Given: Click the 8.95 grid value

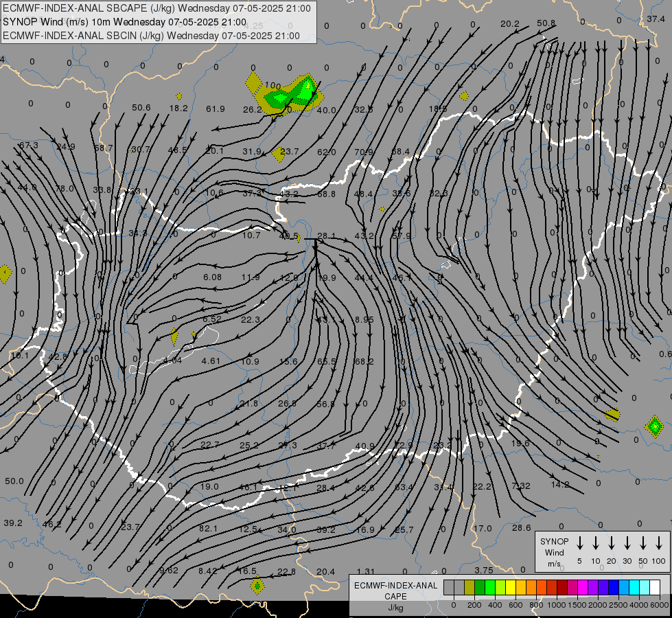Looking at the screenshot, I should coord(364,319).
